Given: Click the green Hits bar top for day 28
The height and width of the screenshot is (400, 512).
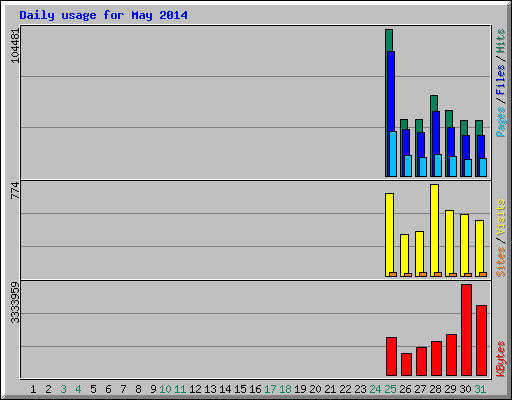Looking at the screenshot, I should (x=434, y=103).
